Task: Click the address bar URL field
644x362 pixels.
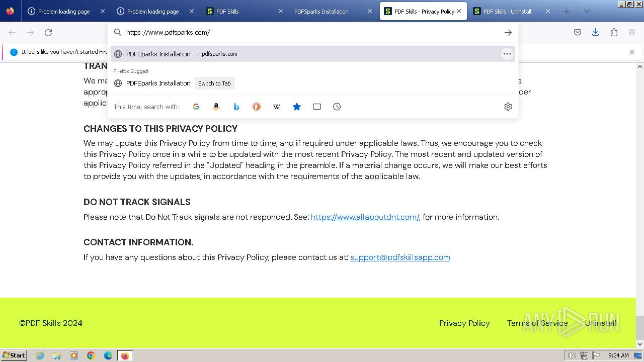Action: coord(312,32)
